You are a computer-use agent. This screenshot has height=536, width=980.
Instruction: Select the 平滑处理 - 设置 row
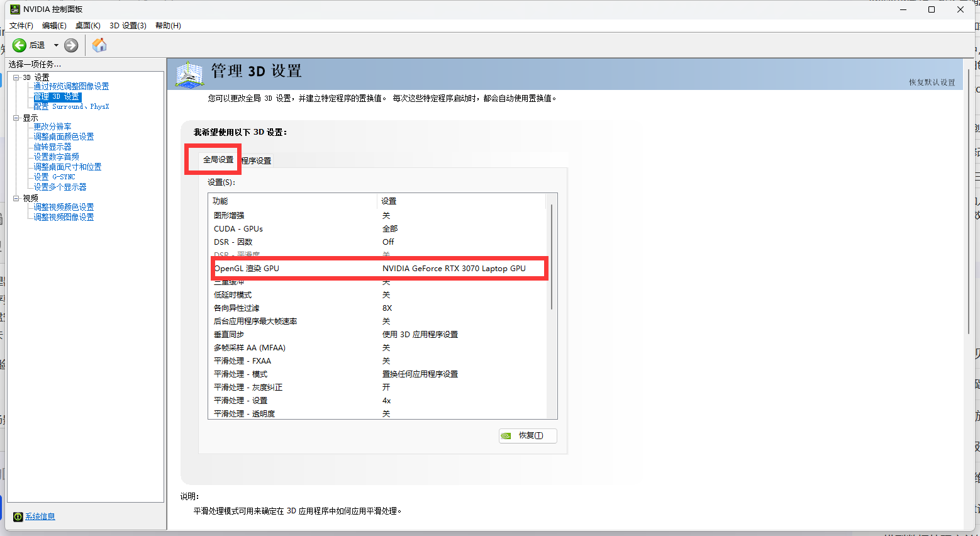pos(377,401)
